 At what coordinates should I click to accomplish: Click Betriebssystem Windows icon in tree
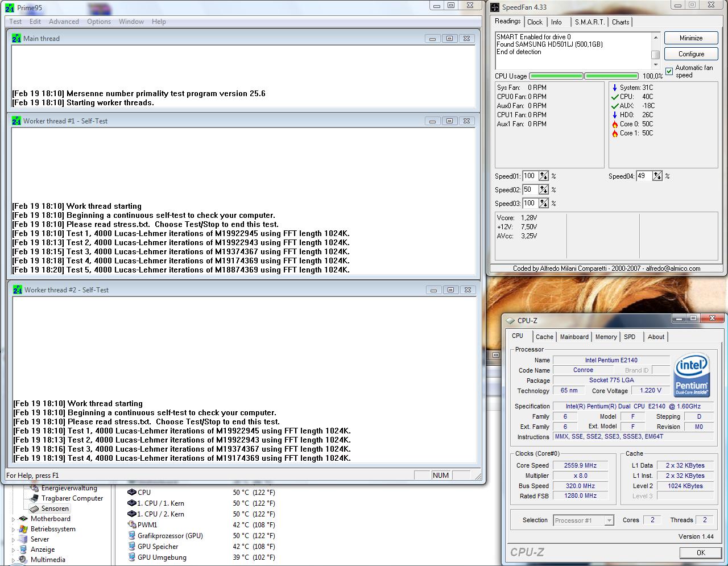coord(23,529)
